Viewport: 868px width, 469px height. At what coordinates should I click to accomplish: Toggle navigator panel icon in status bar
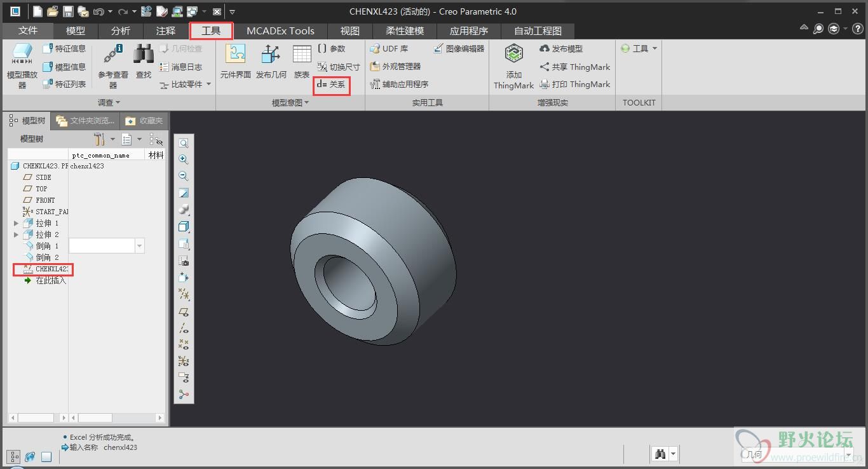(x=13, y=456)
